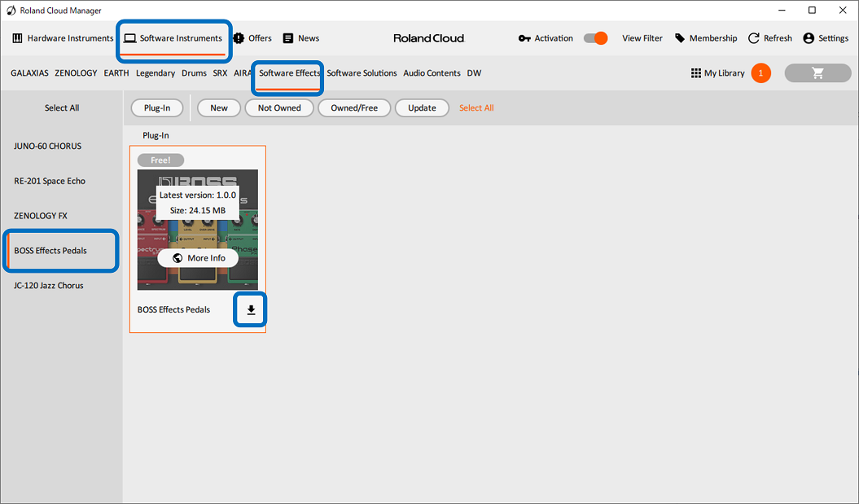The width and height of the screenshot is (859, 504).
Task: Download the BOSS Effects Pedals plug-in
Action: click(x=251, y=310)
